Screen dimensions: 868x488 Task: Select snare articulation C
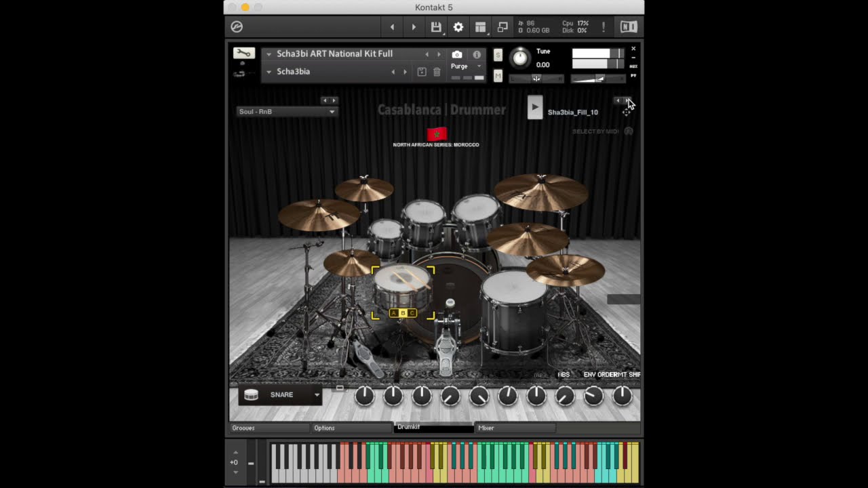(x=412, y=313)
